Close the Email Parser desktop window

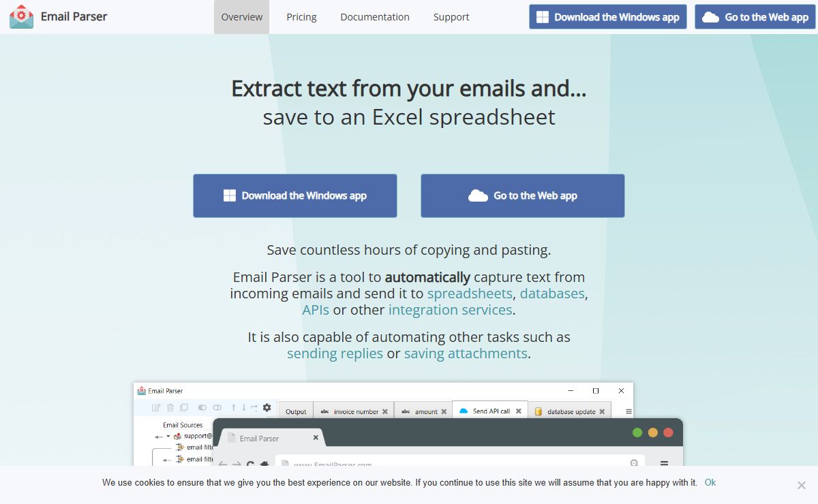coord(621,391)
